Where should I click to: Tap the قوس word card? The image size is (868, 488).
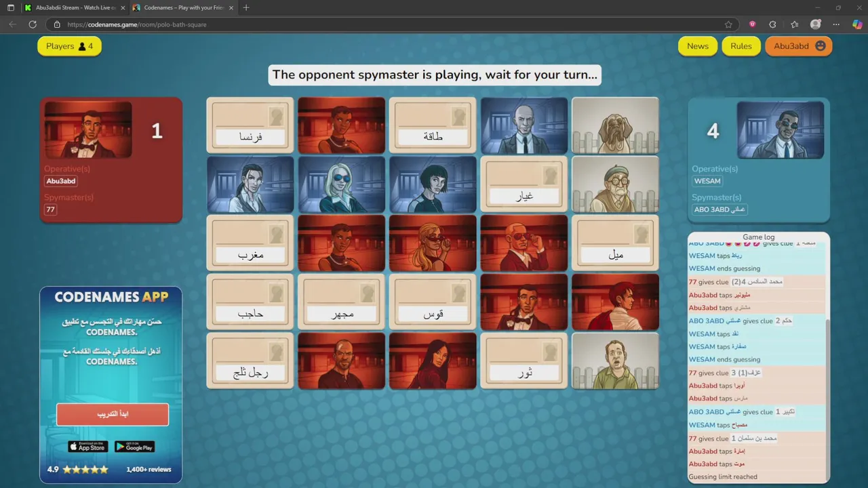[x=433, y=302]
